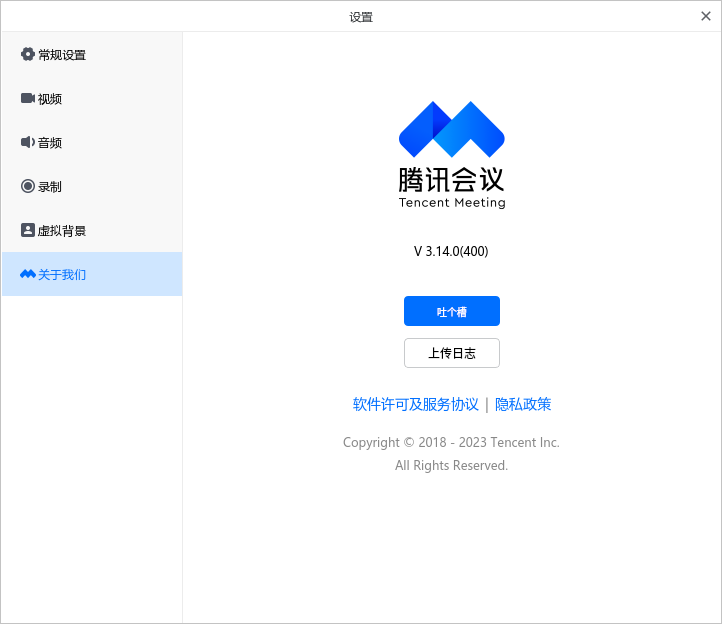This screenshot has height=624, width=722.
Task: Click the gear icon beside 常规设置
Action: pyautogui.click(x=28, y=54)
